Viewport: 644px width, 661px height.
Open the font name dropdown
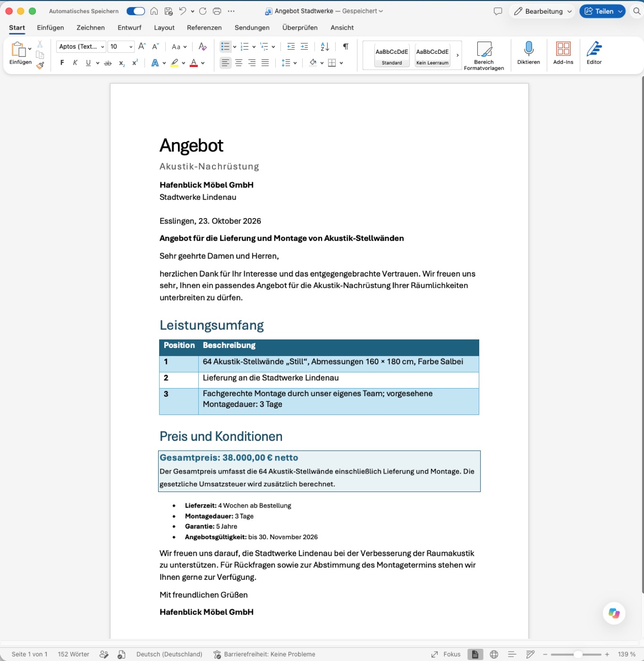(102, 47)
